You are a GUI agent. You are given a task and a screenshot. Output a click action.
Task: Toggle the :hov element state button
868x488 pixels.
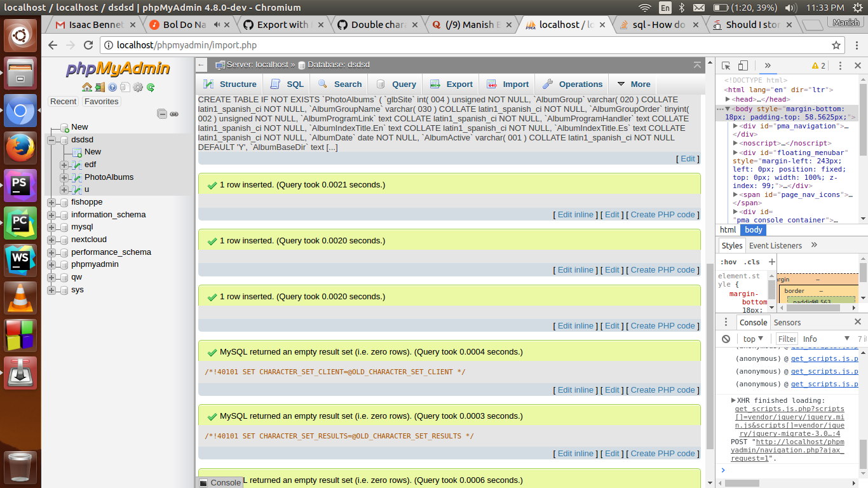[728, 262]
